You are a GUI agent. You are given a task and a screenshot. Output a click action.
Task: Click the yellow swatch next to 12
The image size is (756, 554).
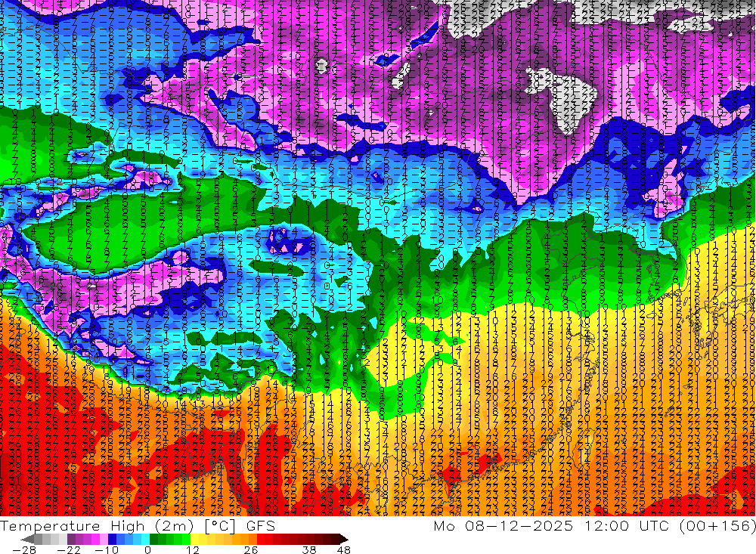pos(194,539)
